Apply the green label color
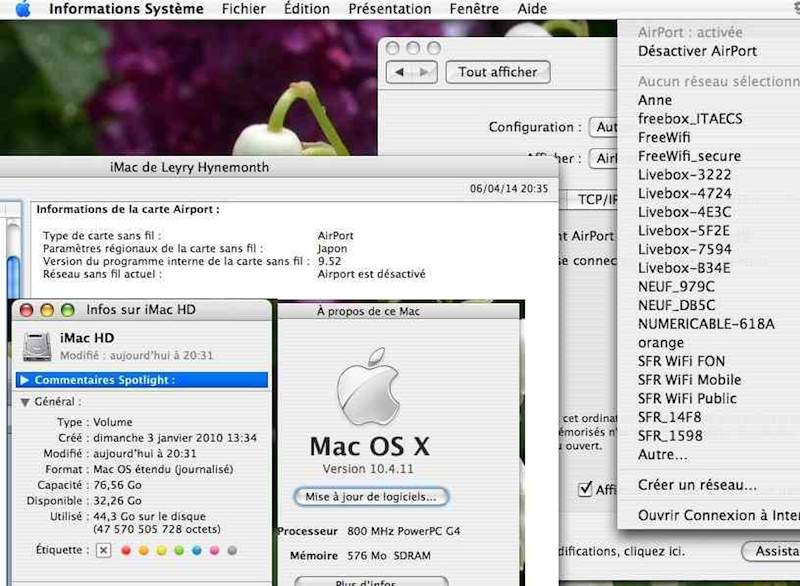The height and width of the screenshot is (586, 800). tap(179, 550)
